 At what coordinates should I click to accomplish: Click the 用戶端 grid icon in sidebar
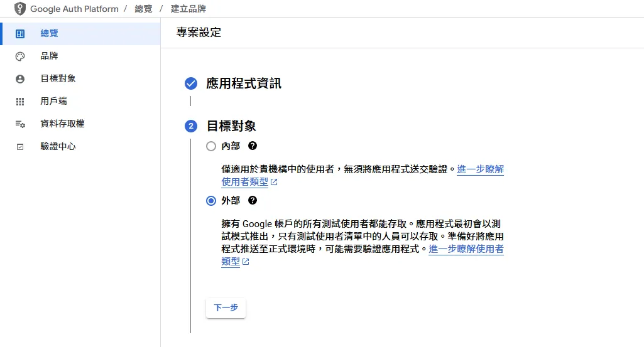(19, 101)
